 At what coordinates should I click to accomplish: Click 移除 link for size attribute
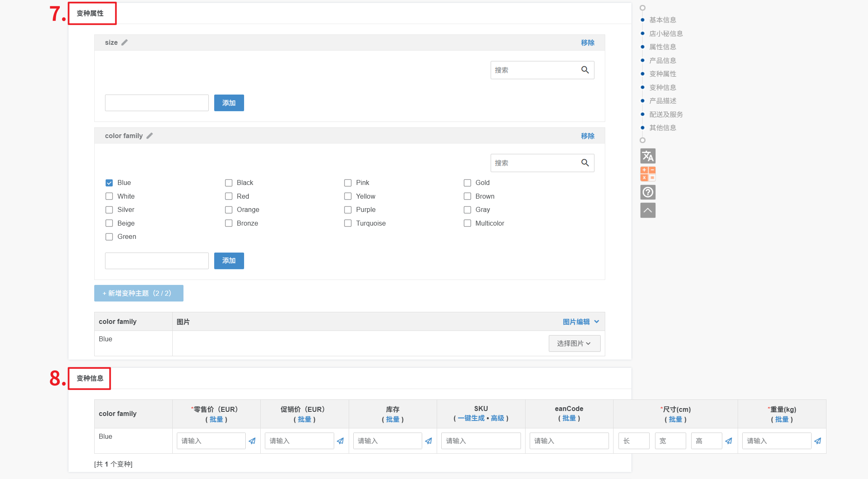(587, 43)
